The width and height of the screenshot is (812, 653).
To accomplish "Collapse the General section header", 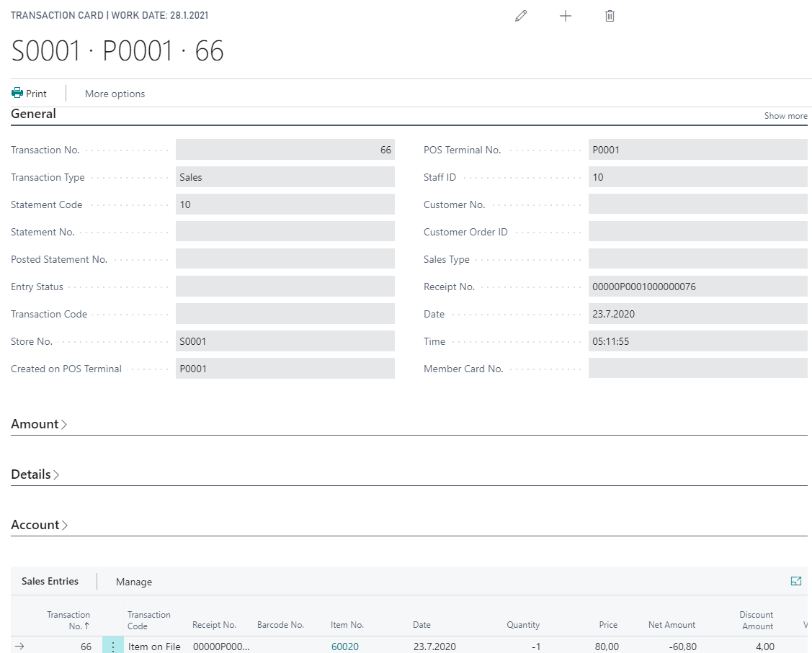I will pyautogui.click(x=33, y=114).
